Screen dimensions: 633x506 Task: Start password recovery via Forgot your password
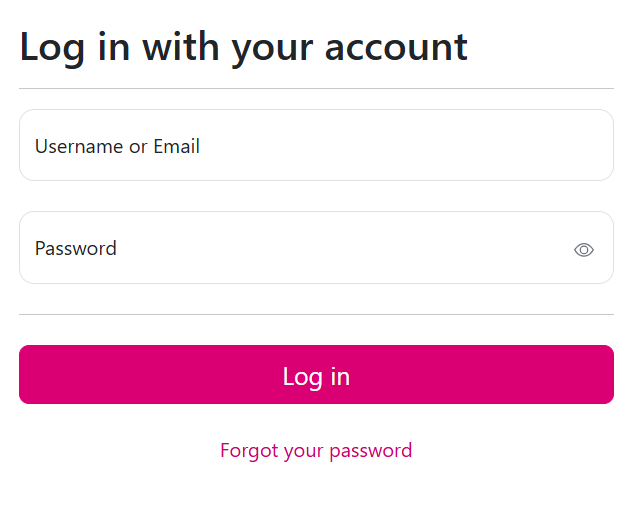coord(316,450)
